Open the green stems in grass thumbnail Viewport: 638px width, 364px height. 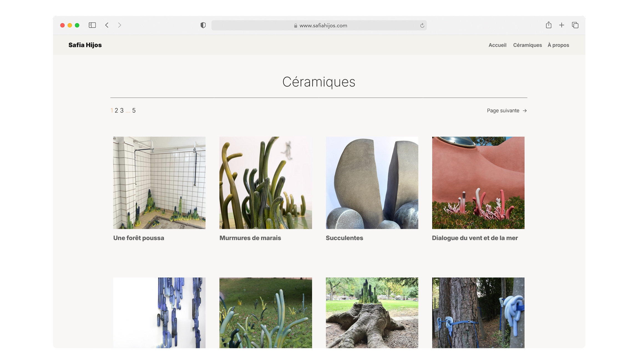265,313
